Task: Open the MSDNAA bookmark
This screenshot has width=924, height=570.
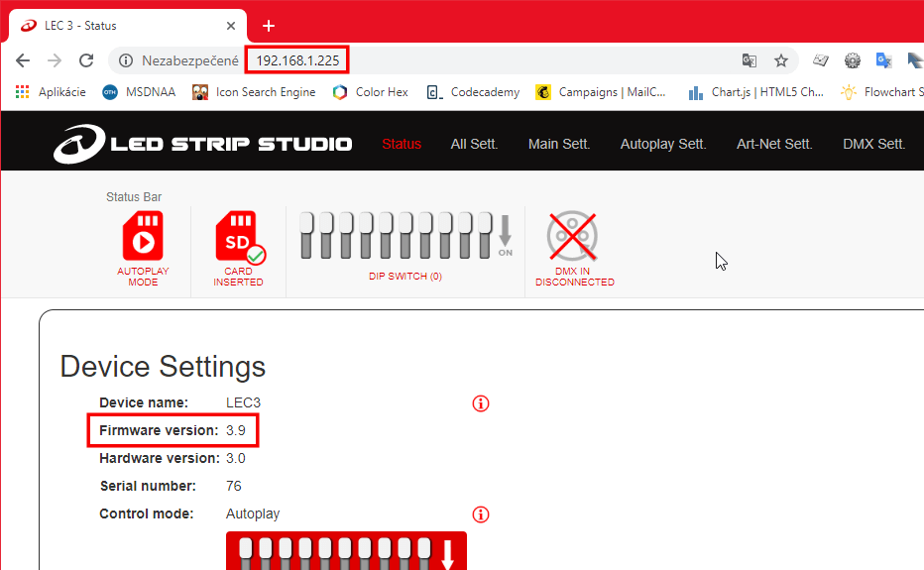Action: coord(139,92)
